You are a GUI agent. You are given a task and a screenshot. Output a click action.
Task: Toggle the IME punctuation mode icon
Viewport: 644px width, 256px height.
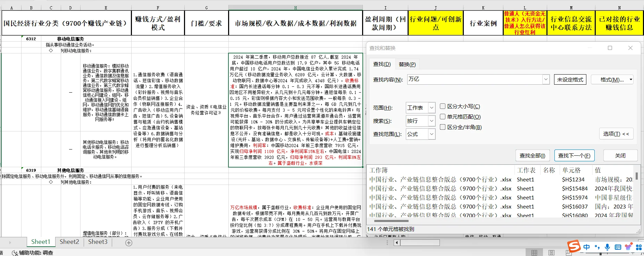pos(597,247)
